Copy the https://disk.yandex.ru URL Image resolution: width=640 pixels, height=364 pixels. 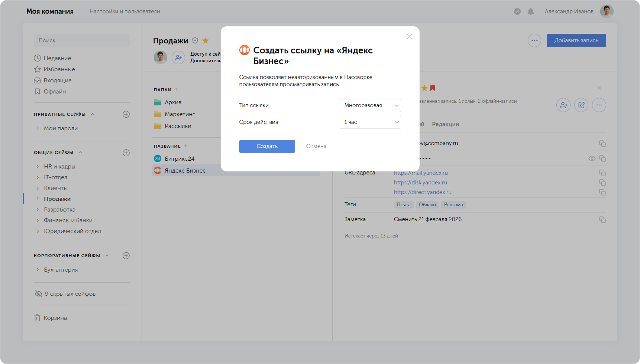[x=602, y=182]
